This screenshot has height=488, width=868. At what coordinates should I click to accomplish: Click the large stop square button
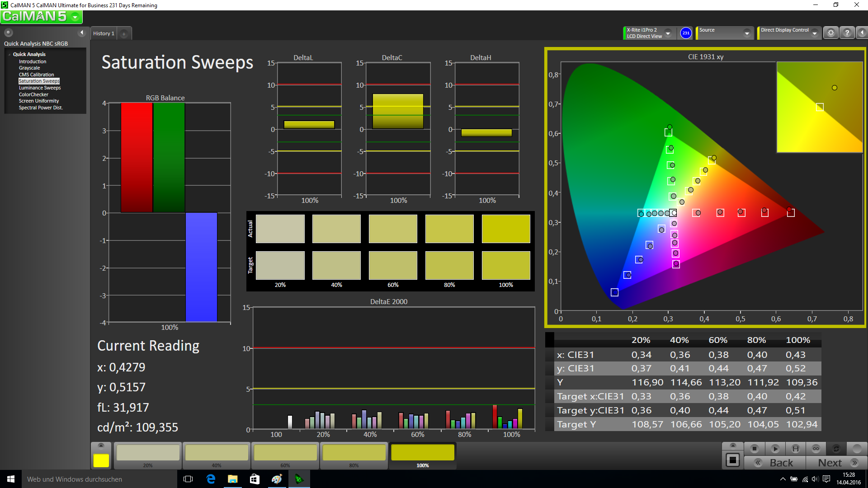[732, 460]
